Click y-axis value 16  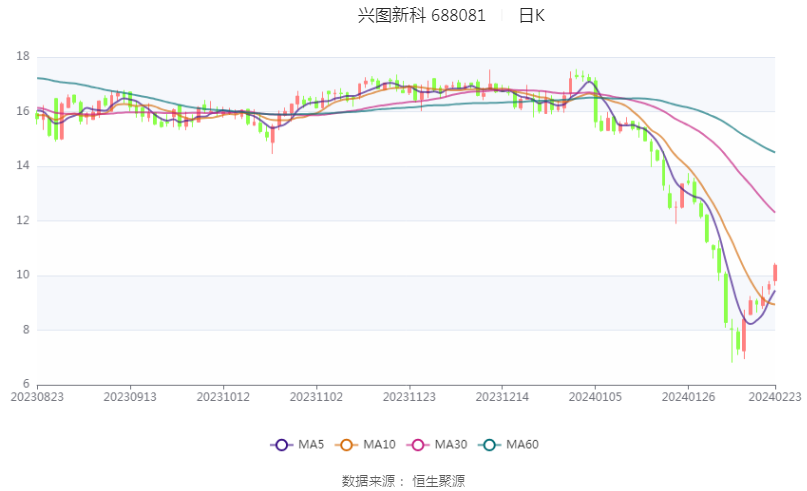(23, 111)
